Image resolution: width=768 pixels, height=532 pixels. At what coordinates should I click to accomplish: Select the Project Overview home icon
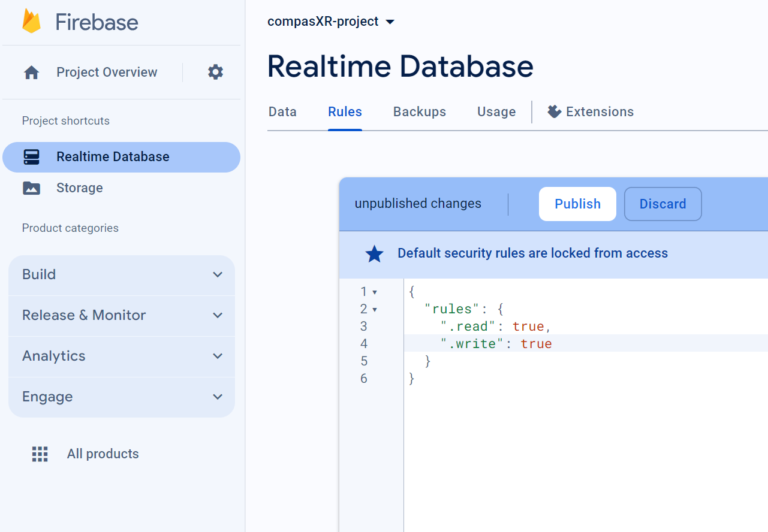(x=30, y=72)
